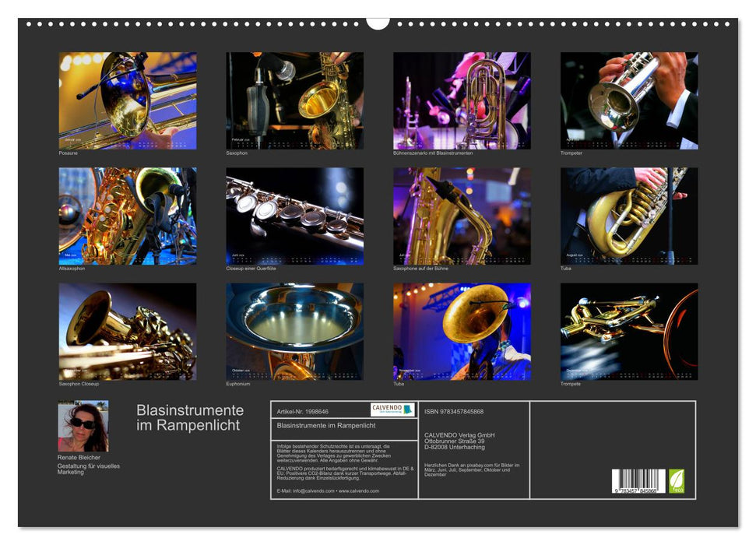Click the green eco leaf icon
Screen dimensions: 756x545
[x=677, y=480]
